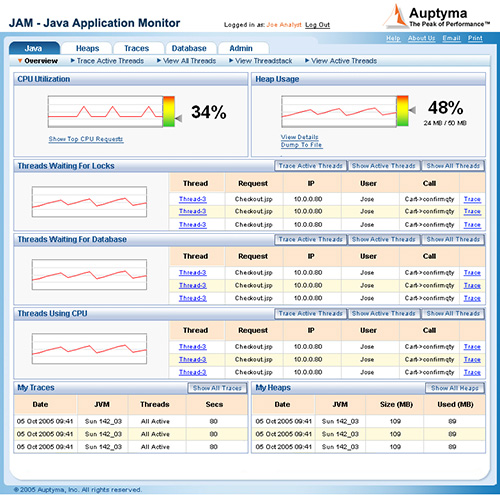
Task: Click Request column header in Waiting For Locks table
Action: pyautogui.click(x=253, y=183)
